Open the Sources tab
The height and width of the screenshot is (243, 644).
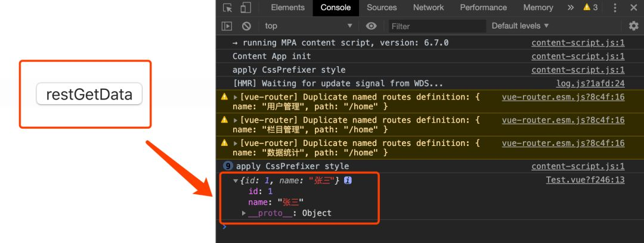pyautogui.click(x=382, y=7)
